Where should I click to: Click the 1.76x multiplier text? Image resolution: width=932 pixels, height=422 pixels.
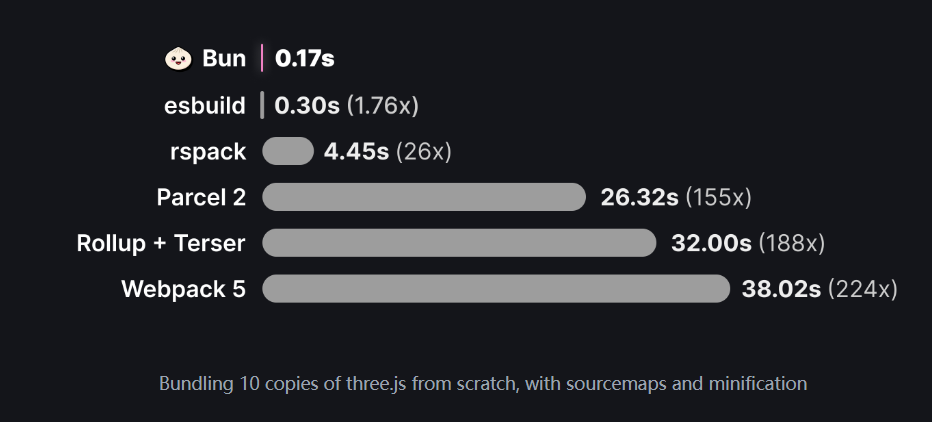(383, 105)
